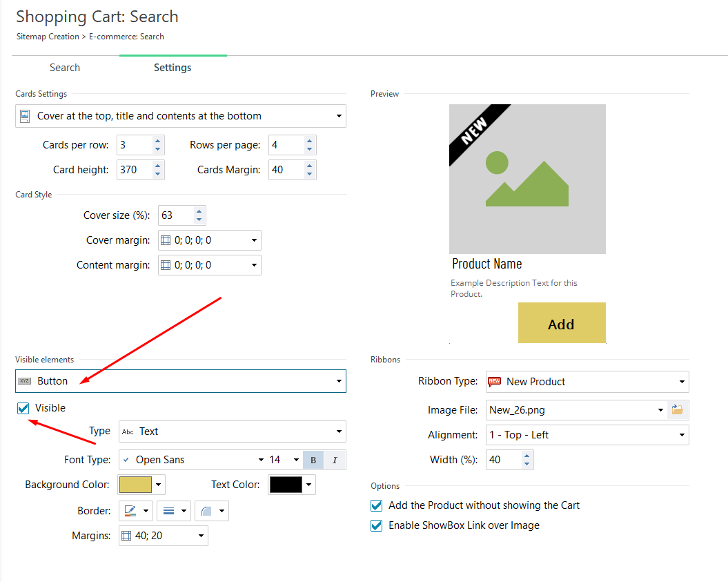
Task: Expand the Background Color dropdown arrow
Action: (159, 485)
